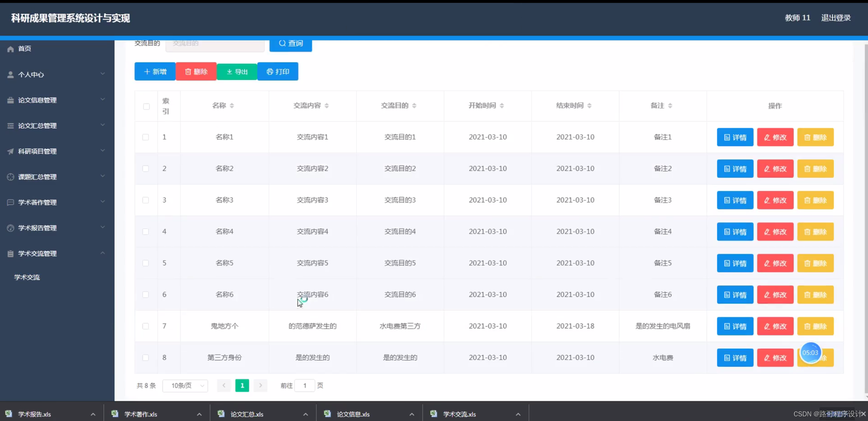Click the sort arrows in 备注 column header
Viewport: 868px width, 421px height.
[670, 106]
